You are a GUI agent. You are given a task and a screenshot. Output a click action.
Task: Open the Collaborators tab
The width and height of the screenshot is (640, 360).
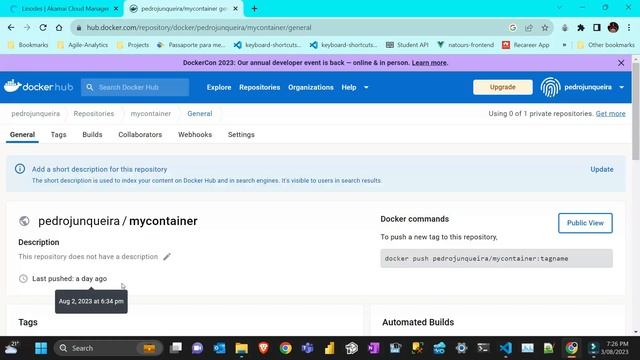click(140, 135)
